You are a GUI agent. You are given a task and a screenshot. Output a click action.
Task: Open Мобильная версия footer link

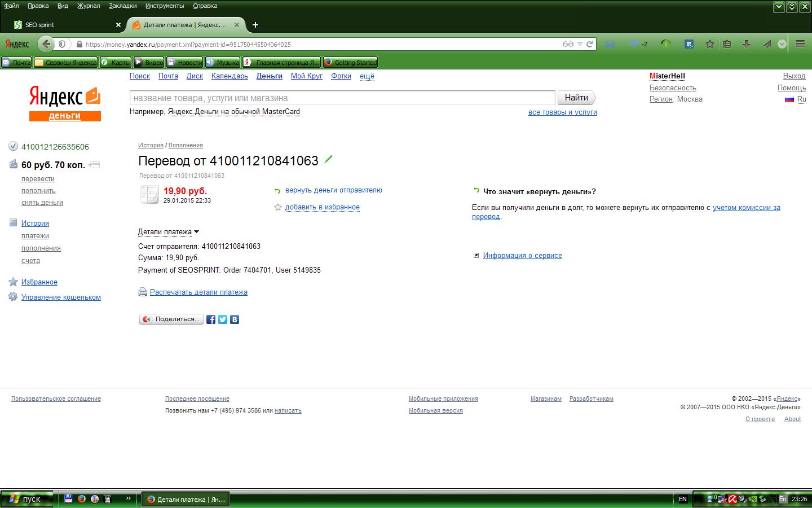(436, 411)
